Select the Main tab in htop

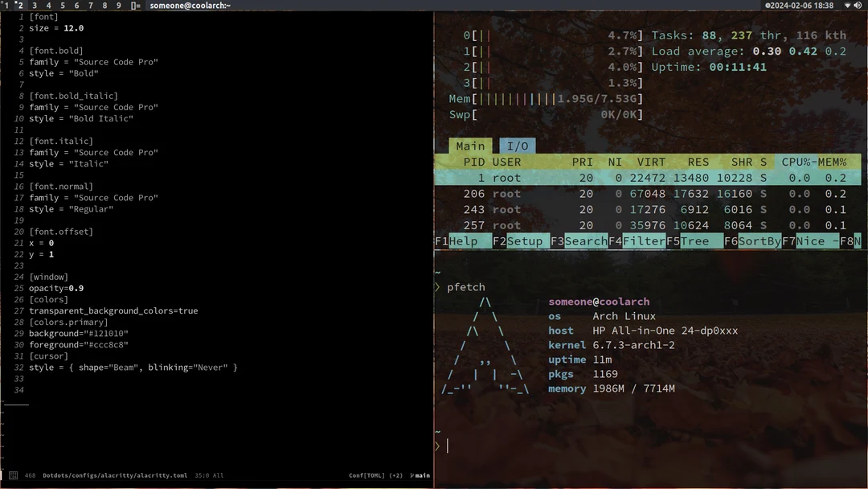tap(470, 146)
